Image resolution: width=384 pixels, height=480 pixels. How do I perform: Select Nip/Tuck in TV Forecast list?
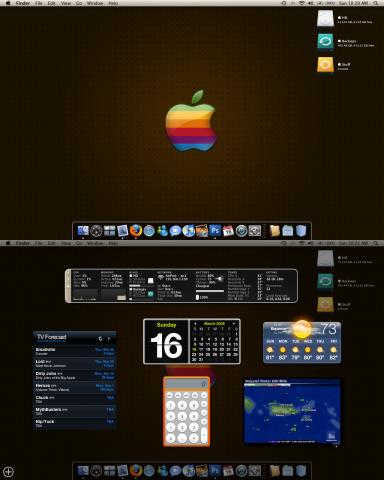[x=75, y=423]
